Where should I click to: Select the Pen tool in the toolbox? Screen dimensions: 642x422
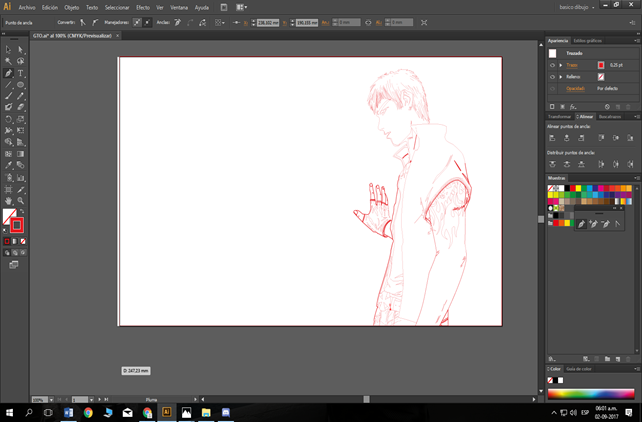tap(9, 73)
